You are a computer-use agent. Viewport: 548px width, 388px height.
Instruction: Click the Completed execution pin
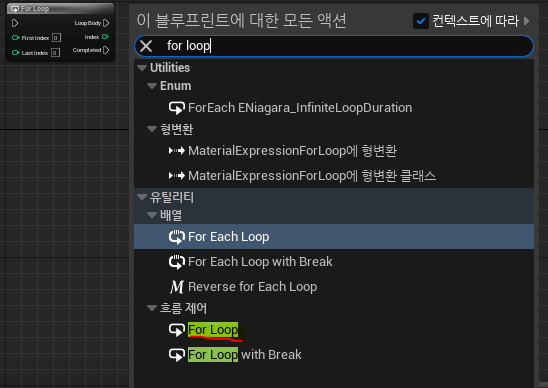(106, 50)
